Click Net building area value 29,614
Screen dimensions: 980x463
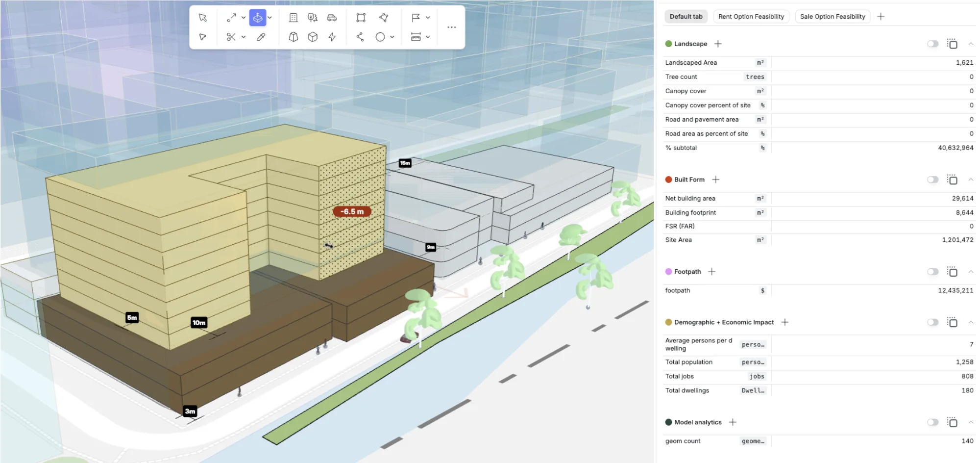[x=962, y=198]
